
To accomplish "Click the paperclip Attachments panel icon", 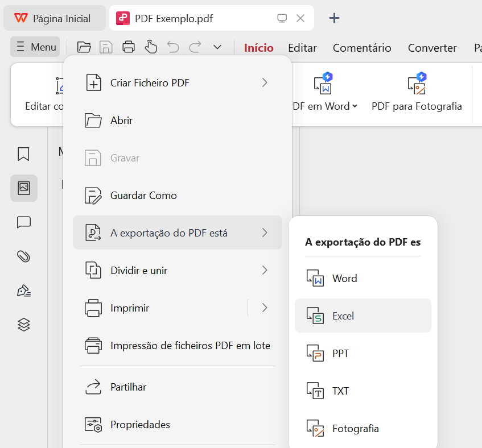I will pos(23,256).
